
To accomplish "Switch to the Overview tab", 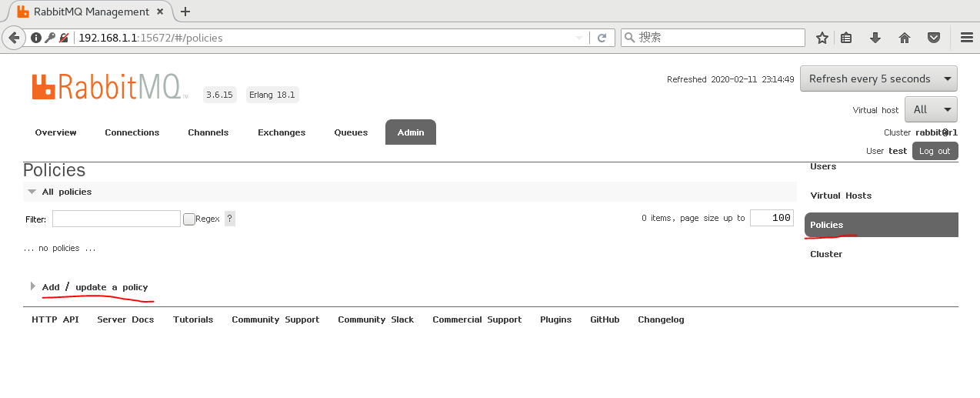I will coord(55,132).
